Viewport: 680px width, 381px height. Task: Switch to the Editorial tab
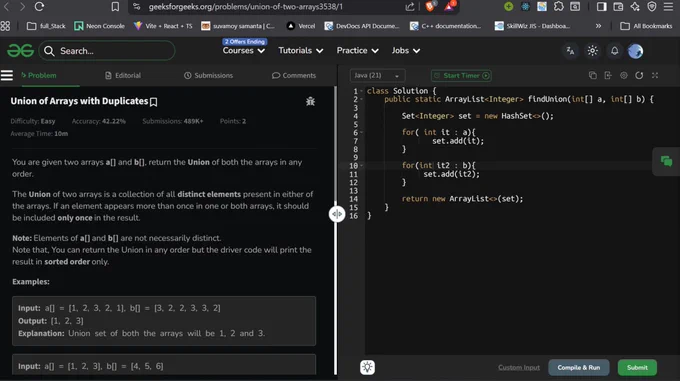click(x=123, y=75)
